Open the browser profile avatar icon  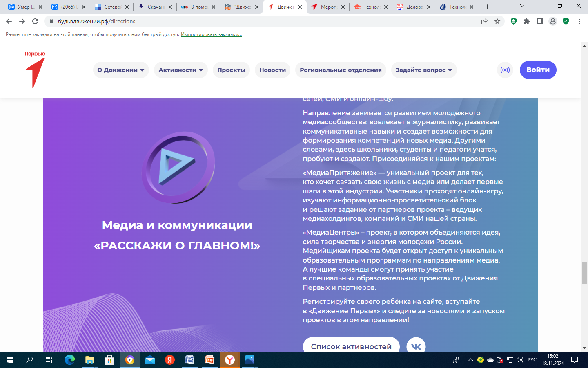click(552, 21)
